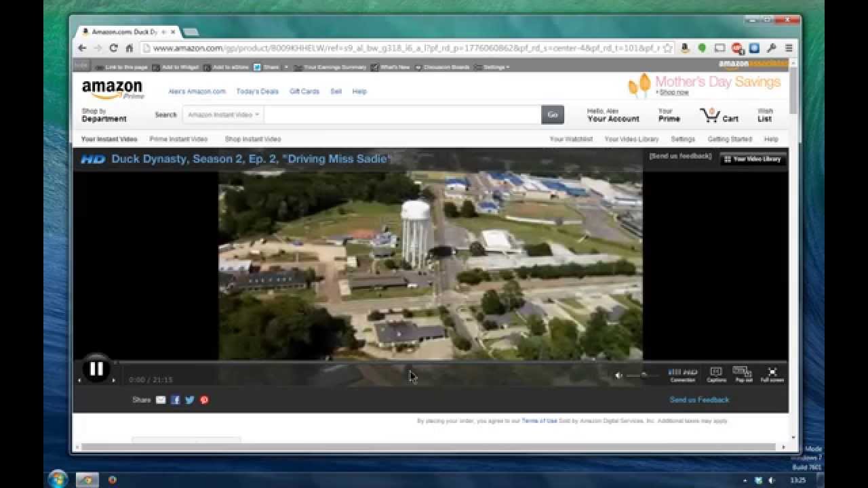
Task: Click the skip back arrow beside pause
Action: coord(79,380)
